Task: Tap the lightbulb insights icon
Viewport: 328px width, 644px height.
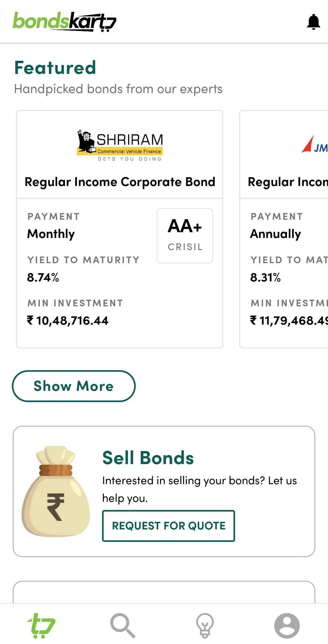Action: click(x=205, y=625)
